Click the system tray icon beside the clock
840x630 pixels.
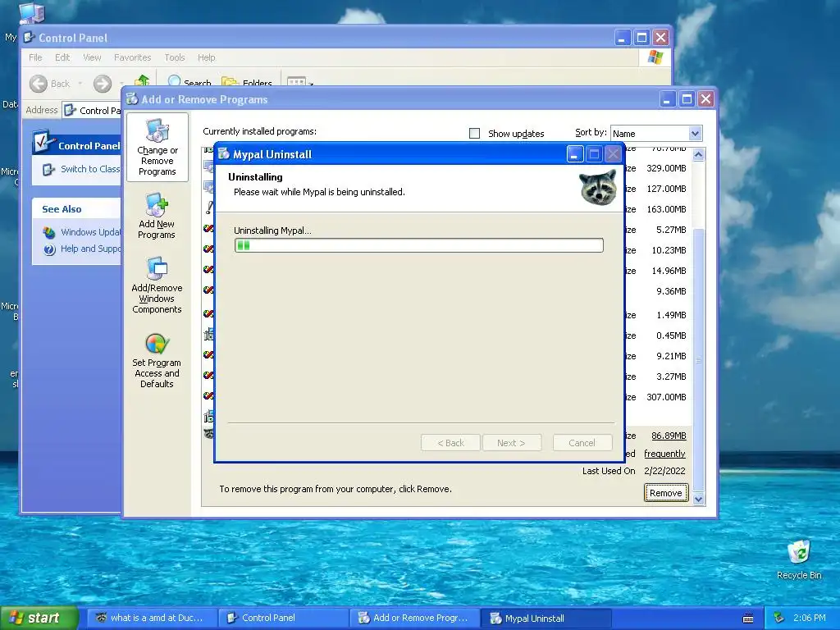[778, 619]
